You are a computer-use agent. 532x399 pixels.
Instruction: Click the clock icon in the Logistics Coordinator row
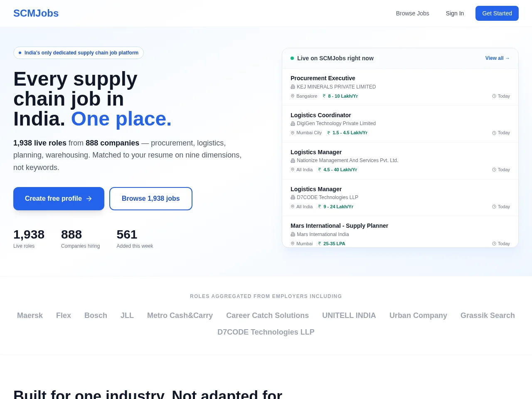click(494, 133)
